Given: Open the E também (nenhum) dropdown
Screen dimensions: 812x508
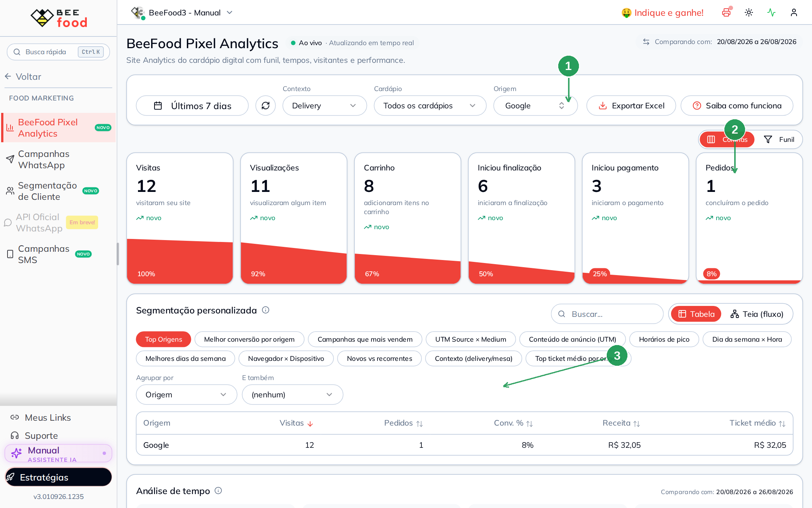Looking at the screenshot, I should click(x=292, y=395).
